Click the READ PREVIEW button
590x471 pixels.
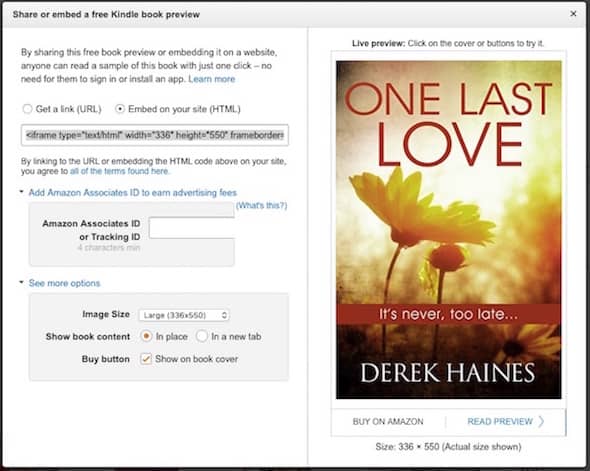500,421
